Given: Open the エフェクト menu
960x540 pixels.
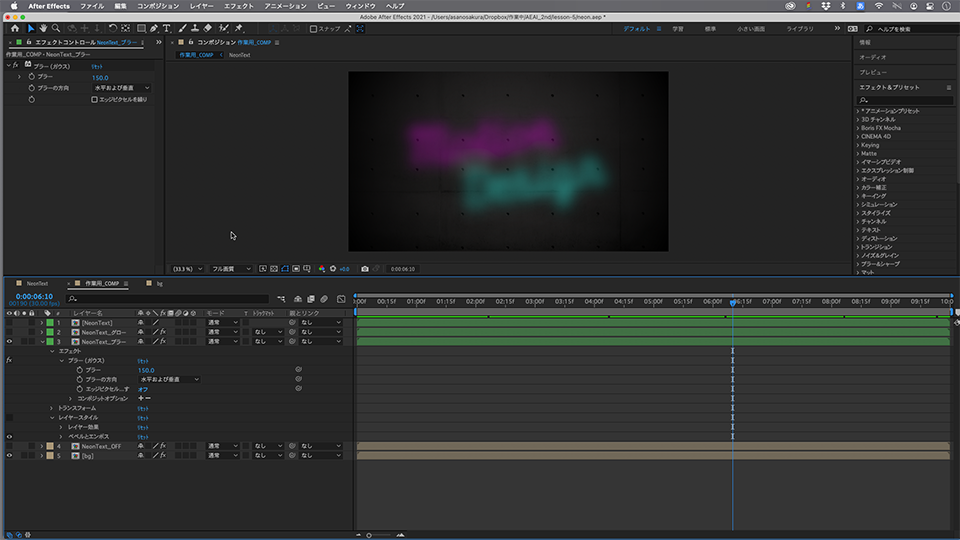Looking at the screenshot, I should 239,6.
